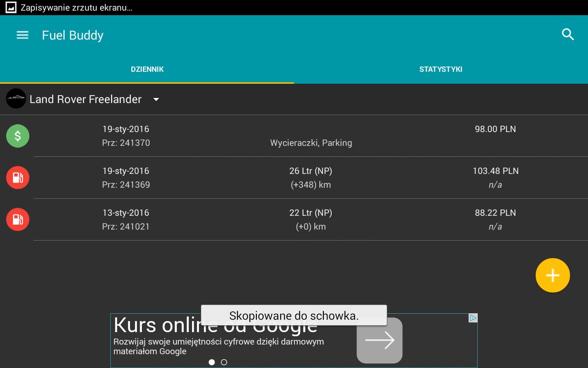Viewport: 588px width, 368px height.
Task: Select odometer reading Prz: 241021
Action: pyautogui.click(x=126, y=227)
